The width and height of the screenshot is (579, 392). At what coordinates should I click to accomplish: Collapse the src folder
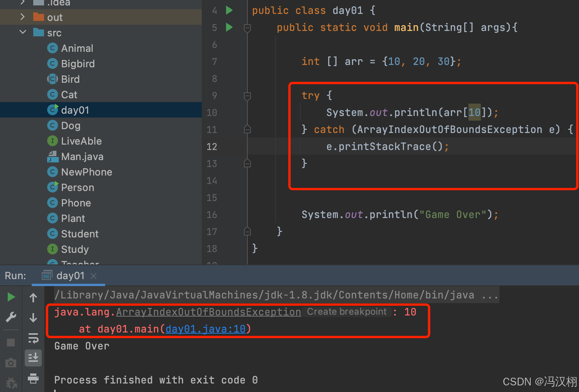point(23,32)
